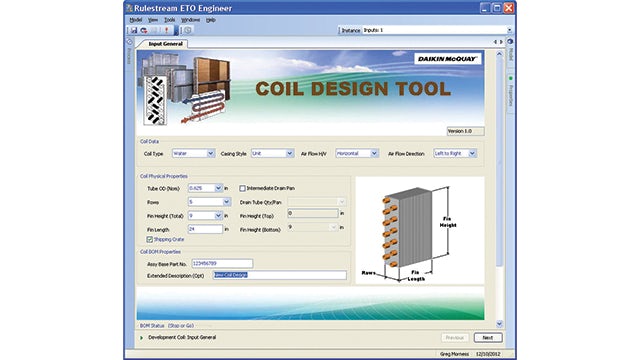Click the clock icon in the toolbar
This screenshot has height=360, width=640.
click(x=187, y=30)
